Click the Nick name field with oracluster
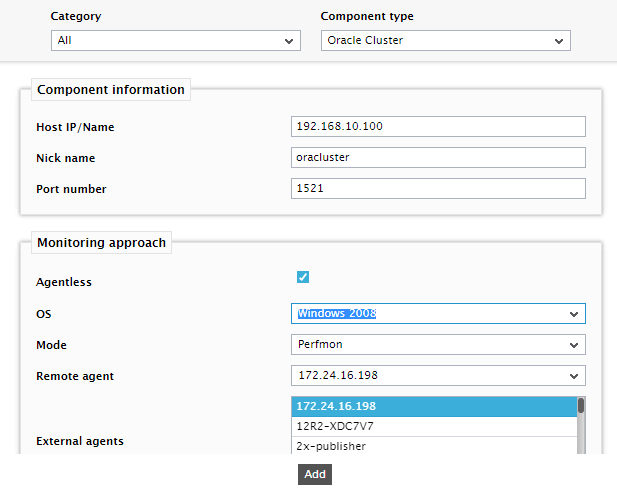Screen dimensions: 617x491 pos(438,157)
